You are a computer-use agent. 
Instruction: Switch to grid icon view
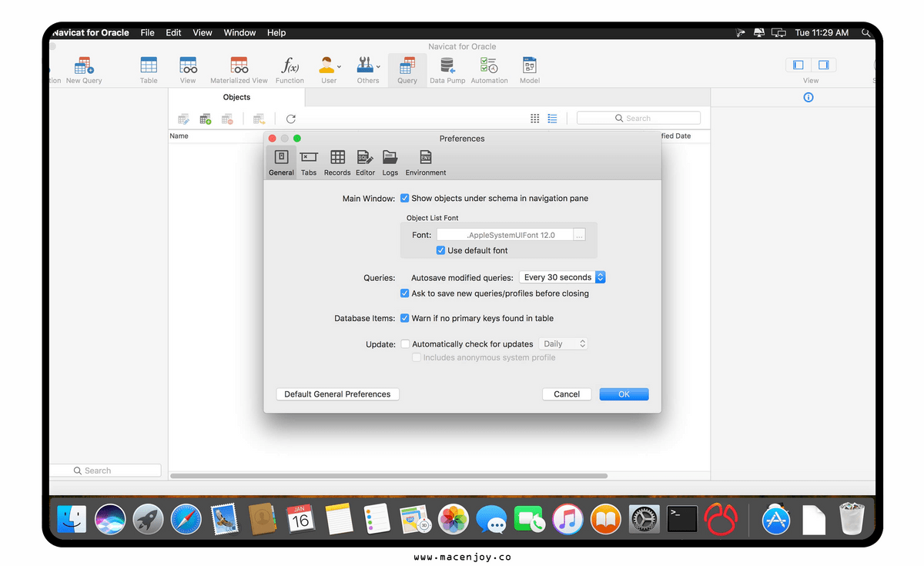pyautogui.click(x=535, y=119)
